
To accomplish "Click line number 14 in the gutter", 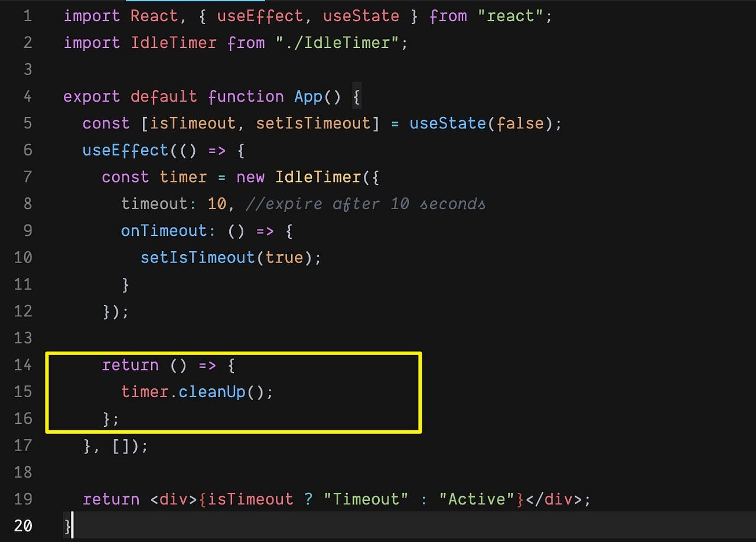I will pyautogui.click(x=22, y=365).
